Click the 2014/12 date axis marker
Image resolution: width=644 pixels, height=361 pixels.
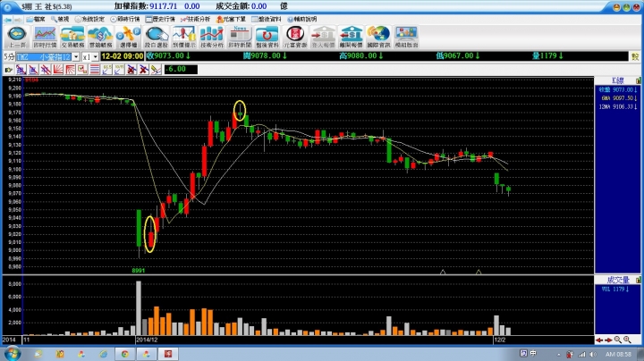(x=147, y=340)
